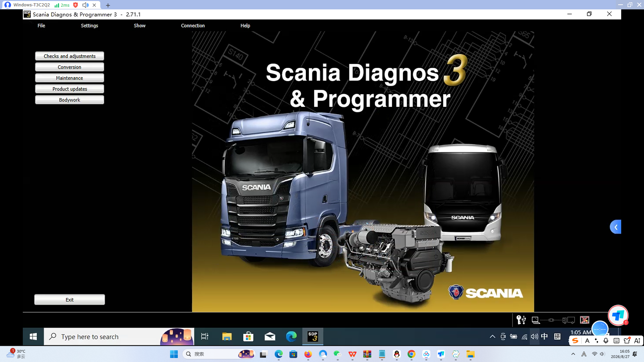Show hidden icons in the host tray
This screenshot has height=362, width=644.
(573, 354)
